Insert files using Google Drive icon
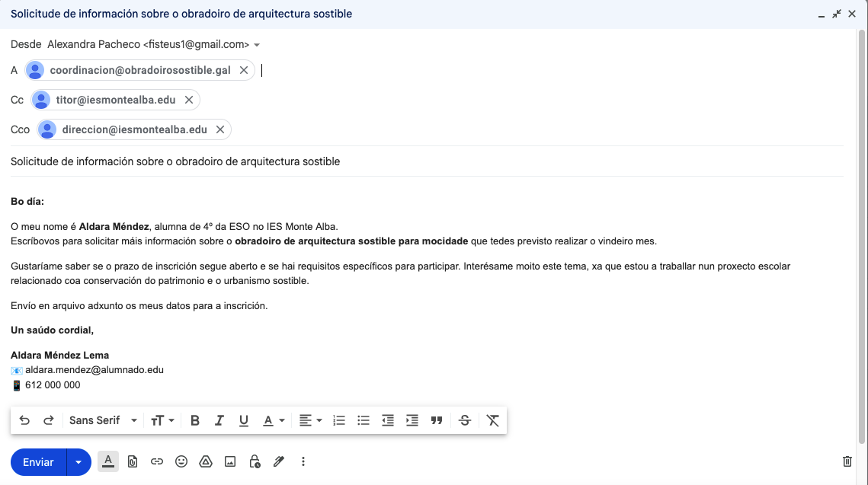 tap(205, 461)
